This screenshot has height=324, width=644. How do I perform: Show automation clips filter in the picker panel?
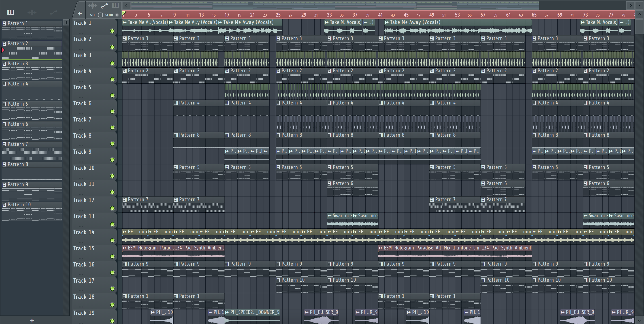coord(53,12)
